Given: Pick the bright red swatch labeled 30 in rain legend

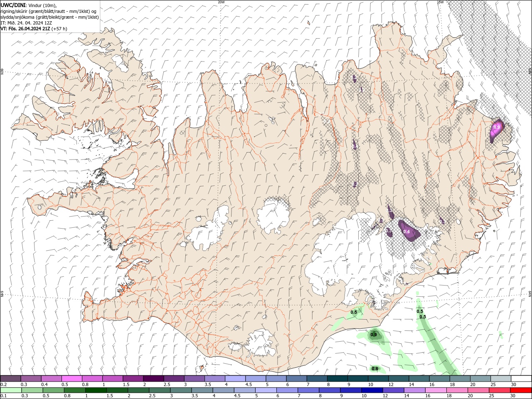Looking at the screenshot, I should click(x=520, y=390).
